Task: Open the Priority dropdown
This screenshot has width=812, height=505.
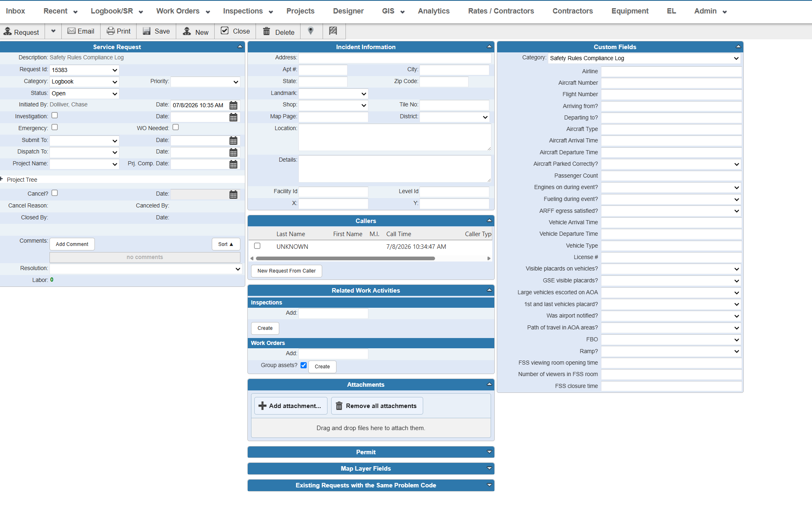Action: click(205, 82)
